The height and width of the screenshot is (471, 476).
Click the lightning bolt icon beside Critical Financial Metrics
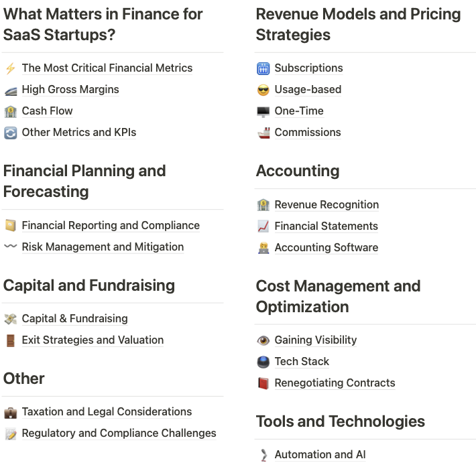pyautogui.click(x=10, y=68)
